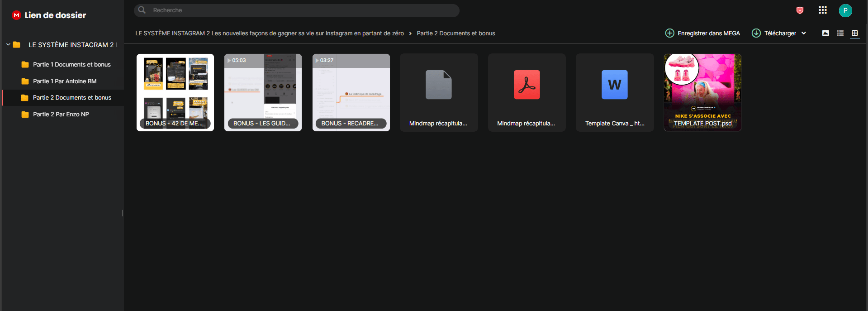Viewport: 868px width, 311px height.
Task: Open BONUS - LES GUID... video thumbnail
Action: pyautogui.click(x=263, y=92)
